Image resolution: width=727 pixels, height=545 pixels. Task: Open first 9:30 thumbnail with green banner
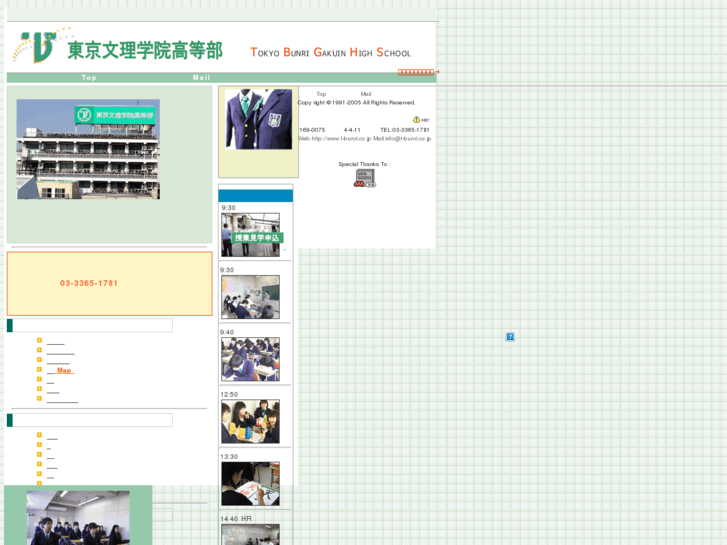(x=250, y=235)
